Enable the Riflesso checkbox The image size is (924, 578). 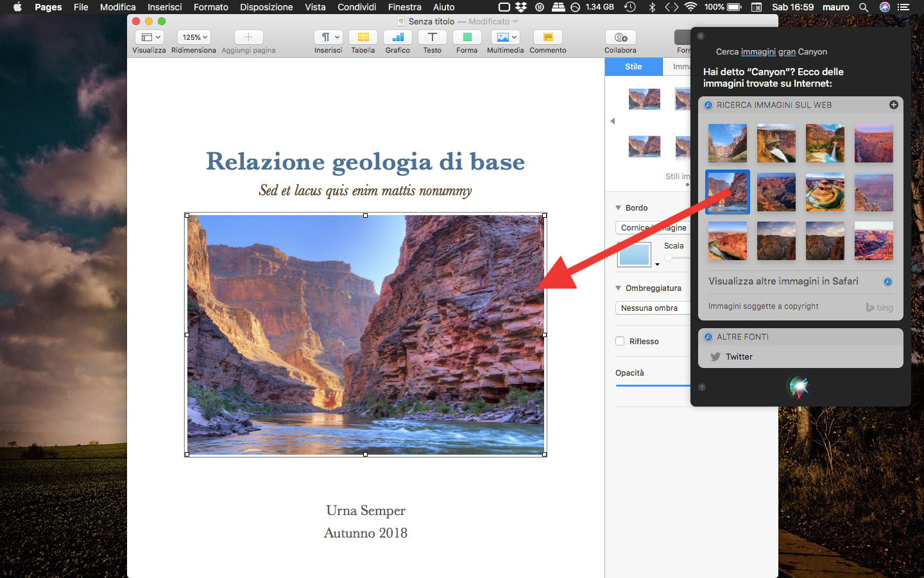click(620, 341)
